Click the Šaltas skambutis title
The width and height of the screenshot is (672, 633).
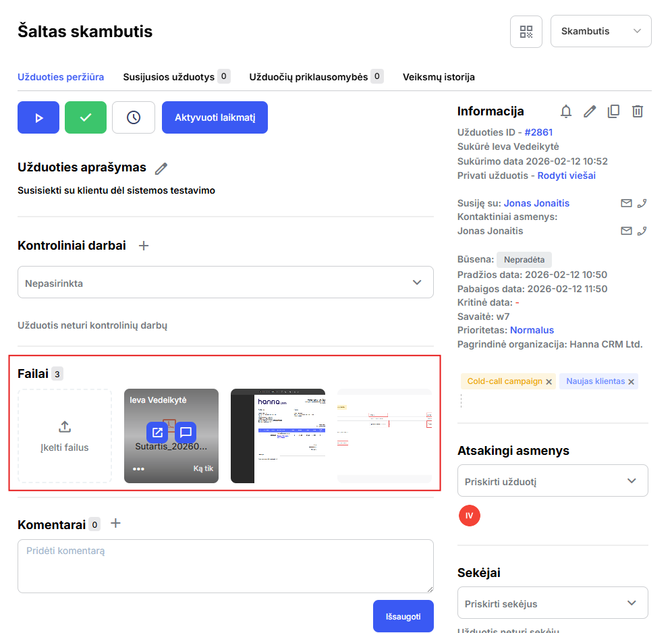85,32
